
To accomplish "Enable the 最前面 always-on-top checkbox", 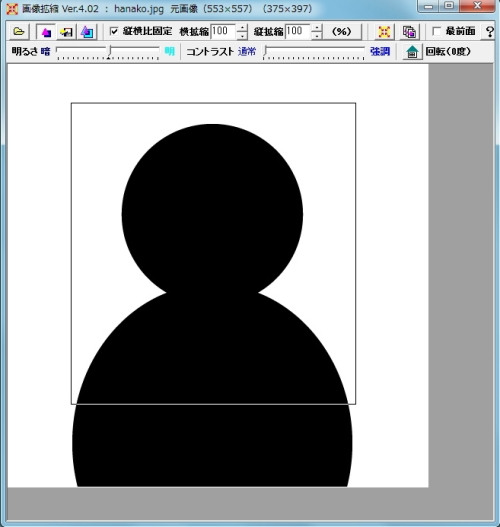I will pos(436,31).
